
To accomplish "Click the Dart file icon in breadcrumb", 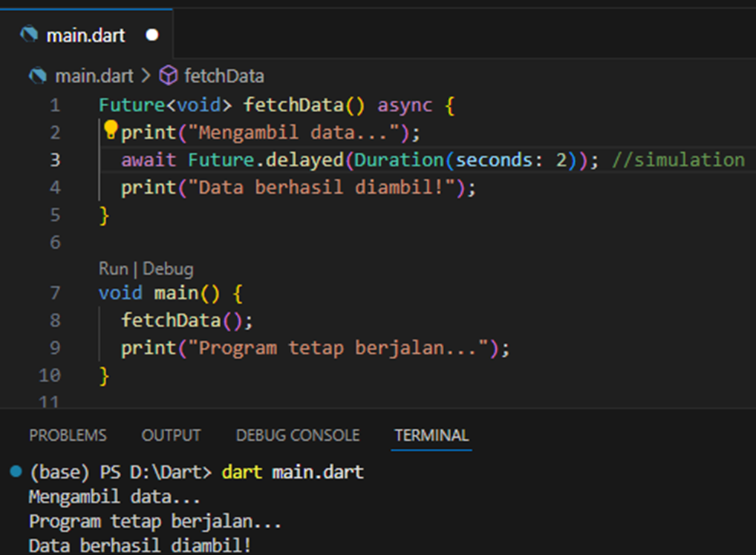I will 37,76.
